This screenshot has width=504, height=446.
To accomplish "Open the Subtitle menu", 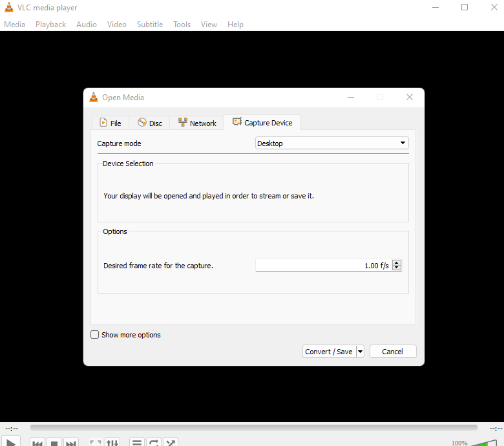I will coord(150,25).
